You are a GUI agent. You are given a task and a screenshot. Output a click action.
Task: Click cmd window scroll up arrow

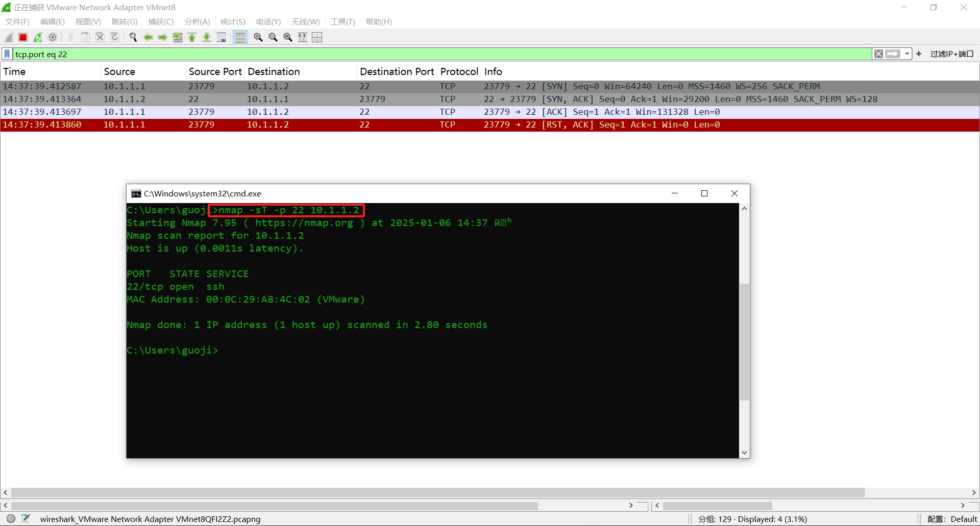point(744,209)
